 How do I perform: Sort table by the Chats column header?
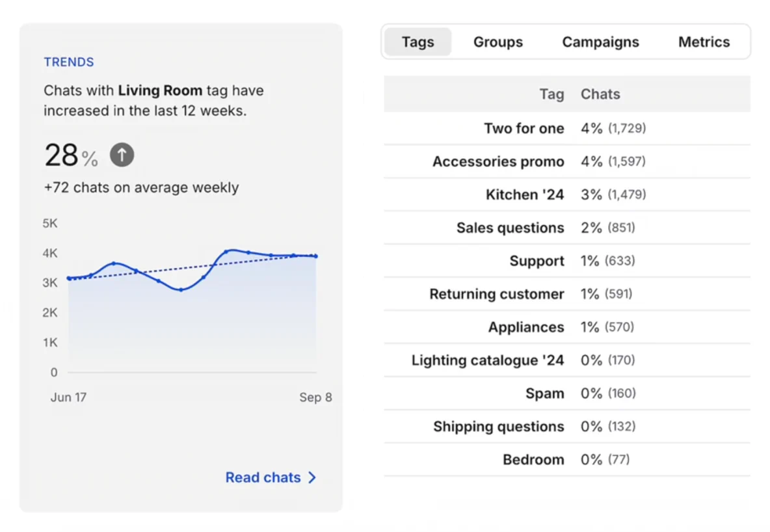tap(600, 94)
